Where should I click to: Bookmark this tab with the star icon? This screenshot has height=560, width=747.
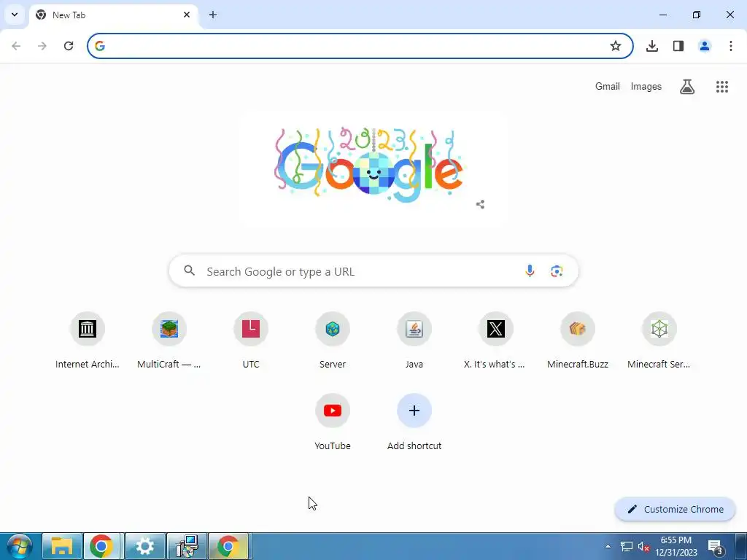point(616,46)
